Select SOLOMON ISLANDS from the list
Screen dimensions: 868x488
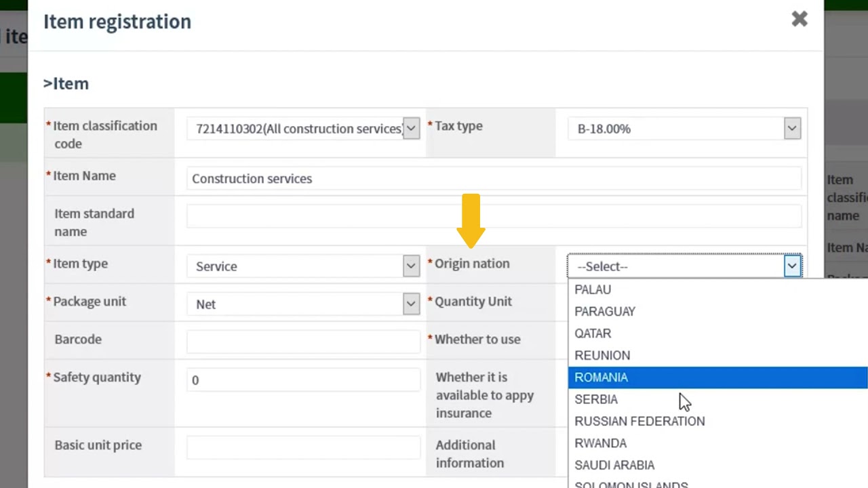tap(718, 484)
